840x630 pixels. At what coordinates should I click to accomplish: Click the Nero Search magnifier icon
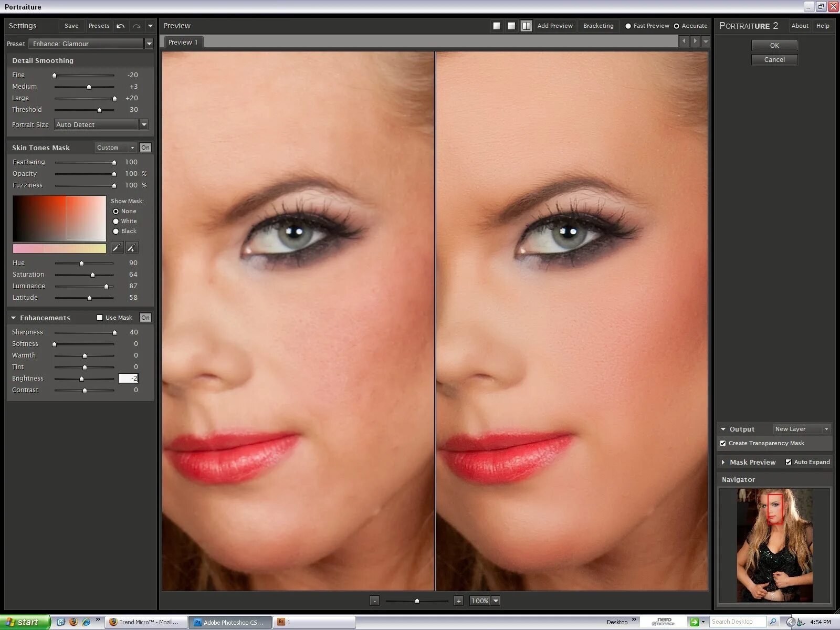(x=773, y=622)
